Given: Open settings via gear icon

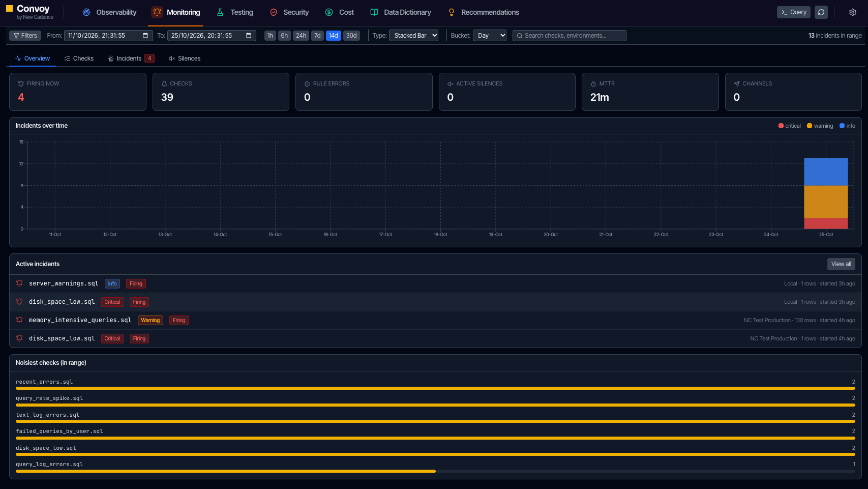Looking at the screenshot, I should click(x=853, y=12).
